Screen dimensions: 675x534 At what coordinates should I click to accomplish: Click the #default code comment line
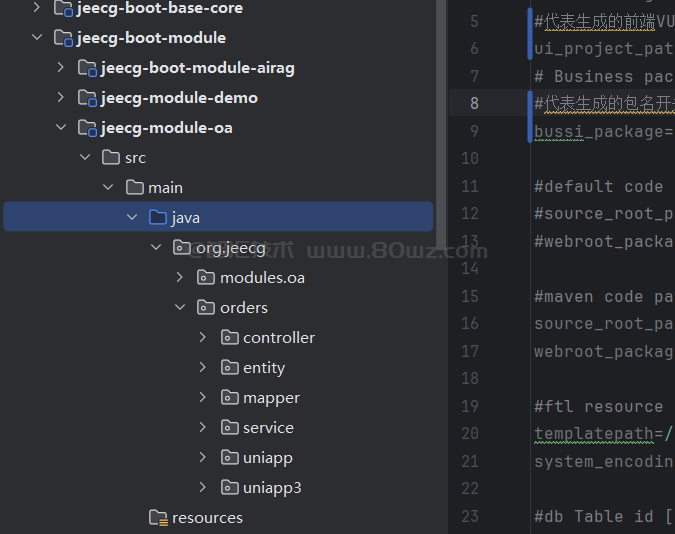[599, 186]
